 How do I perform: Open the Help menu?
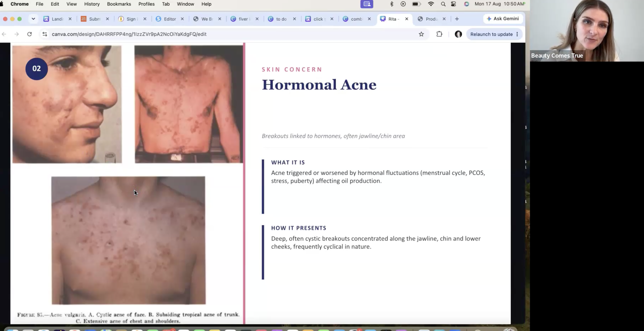[x=206, y=4]
